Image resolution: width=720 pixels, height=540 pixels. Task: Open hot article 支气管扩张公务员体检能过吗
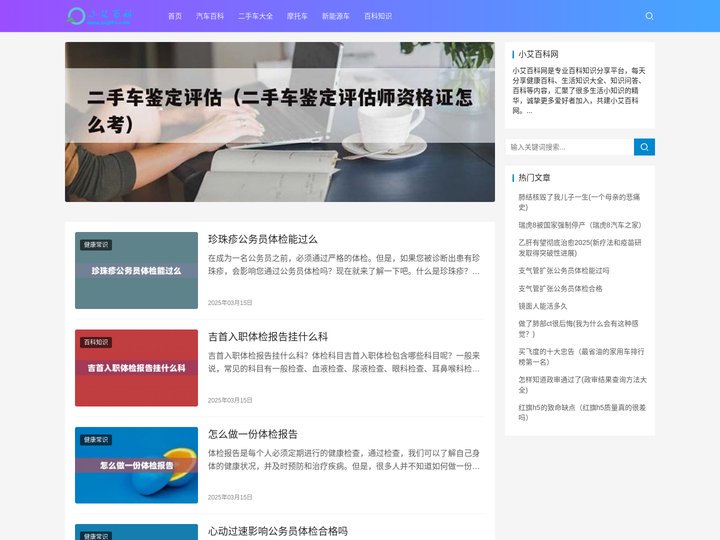(564, 270)
